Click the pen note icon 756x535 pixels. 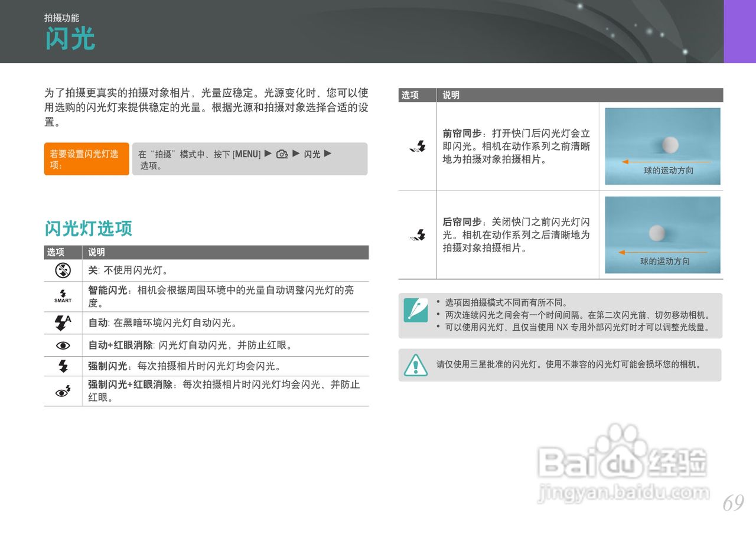tap(416, 310)
